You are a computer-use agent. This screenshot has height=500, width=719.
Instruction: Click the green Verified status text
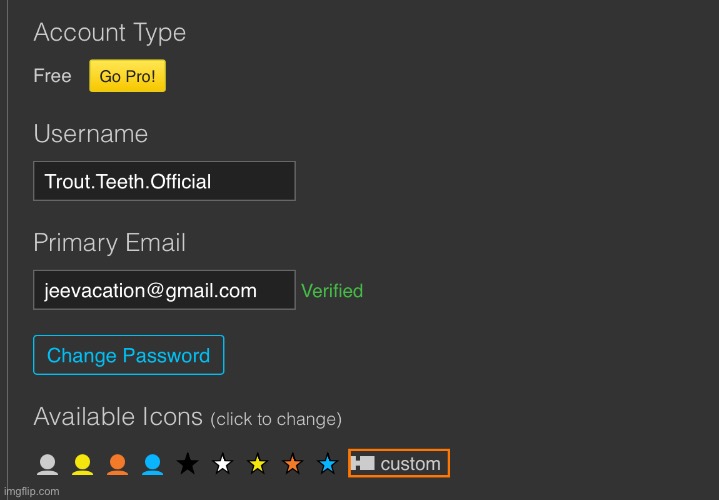coord(332,291)
